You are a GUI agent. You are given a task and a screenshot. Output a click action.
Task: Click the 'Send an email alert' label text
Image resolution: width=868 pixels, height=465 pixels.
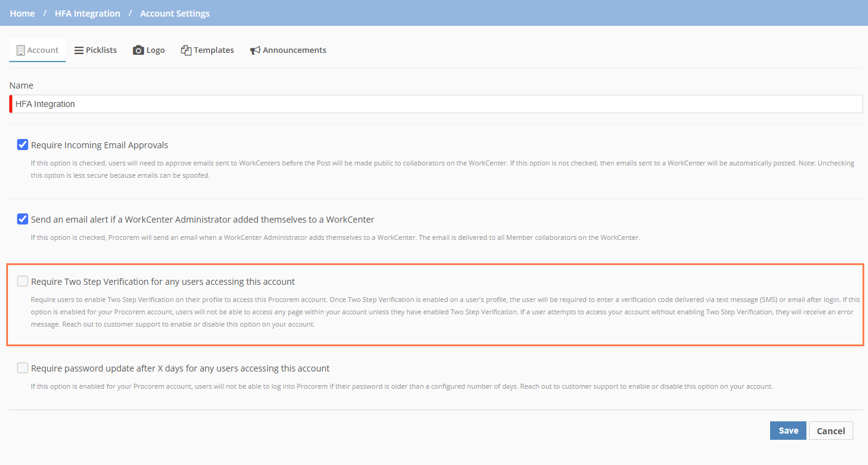pyautogui.click(x=203, y=220)
